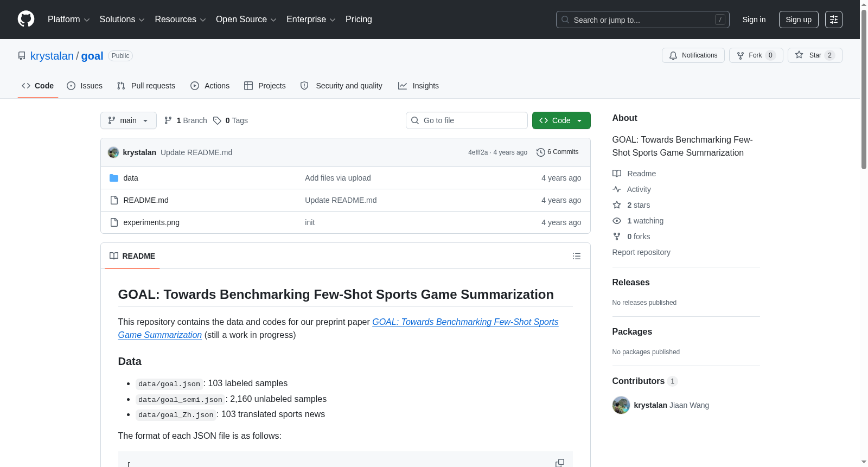868x467 pixels.
Task: Click the book icon next to Readme
Action: 617,174
